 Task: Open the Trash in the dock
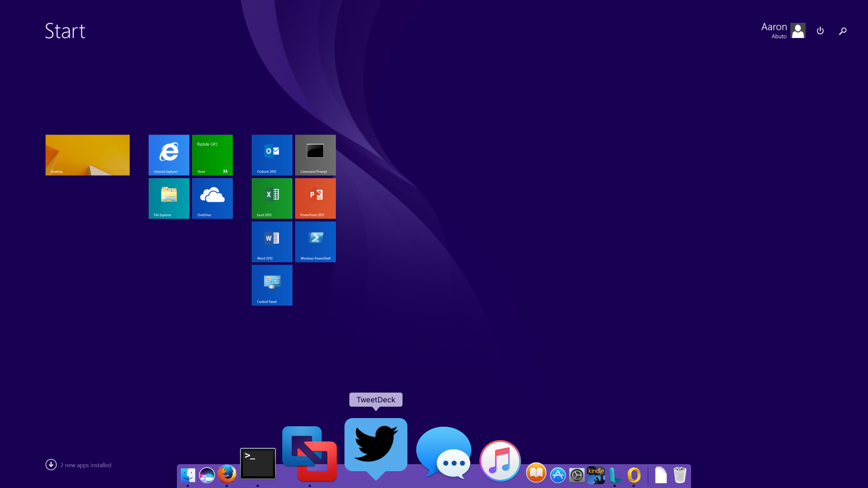680,475
